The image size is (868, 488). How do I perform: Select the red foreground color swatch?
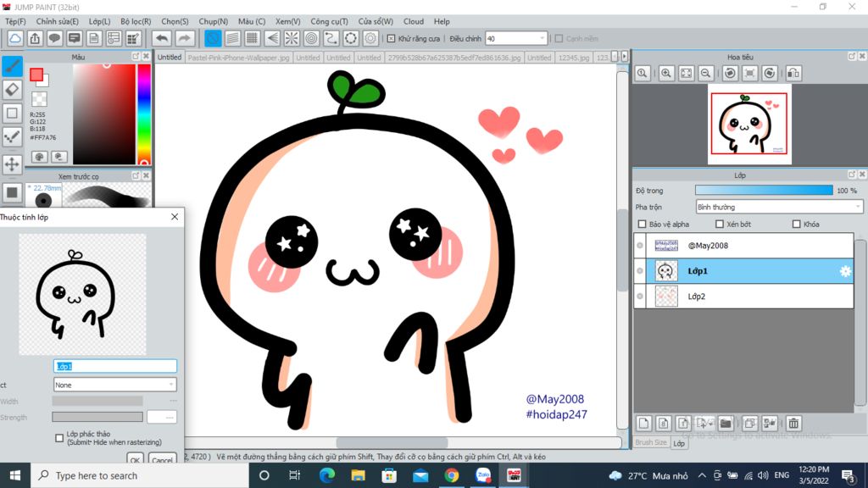coord(36,75)
